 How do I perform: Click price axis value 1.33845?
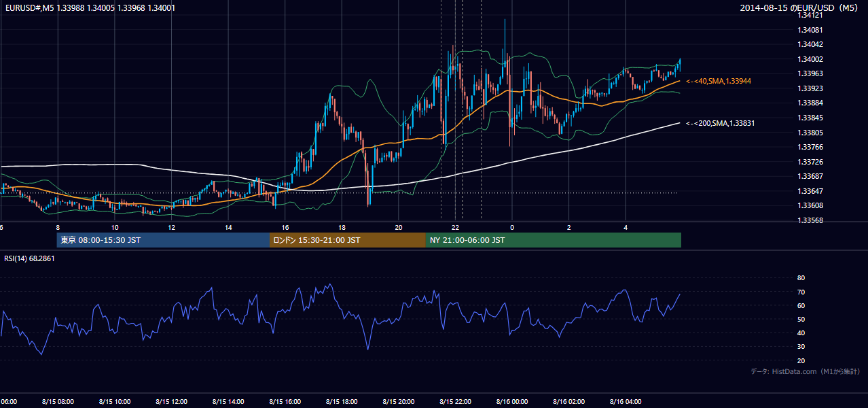point(811,118)
